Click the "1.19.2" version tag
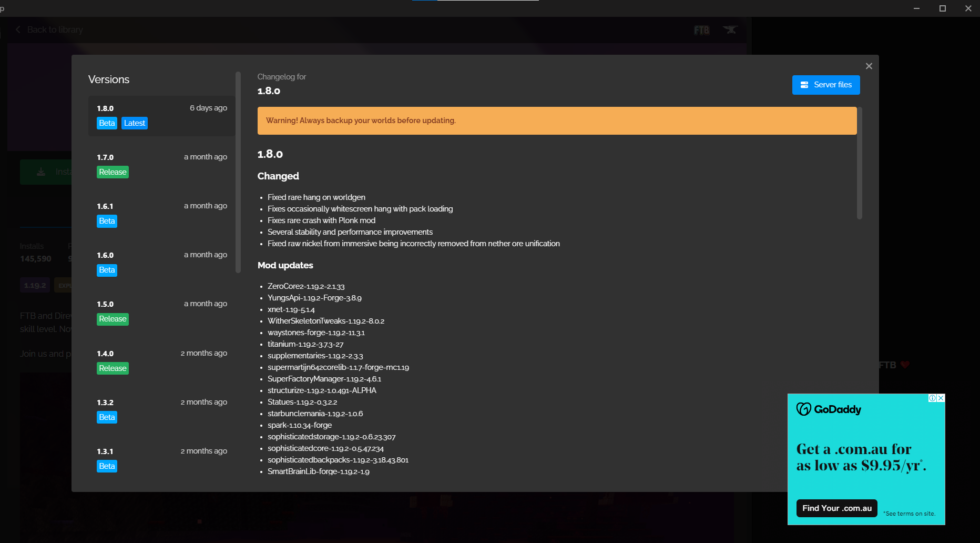 (x=35, y=285)
